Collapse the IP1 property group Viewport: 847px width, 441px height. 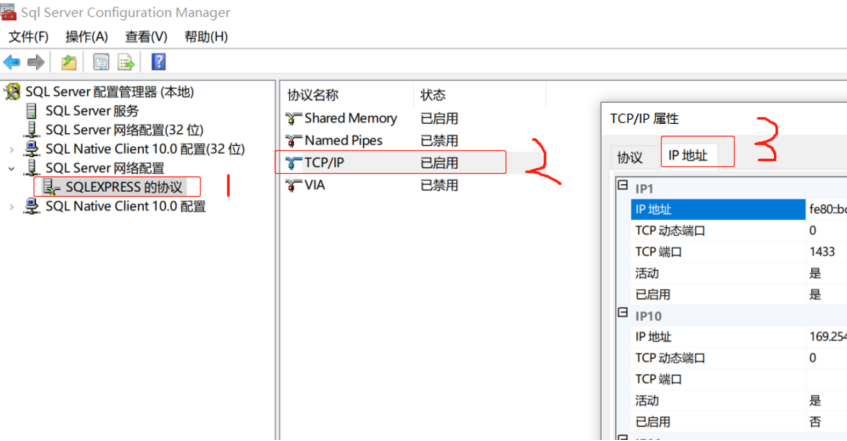click(x=623, y=185)
